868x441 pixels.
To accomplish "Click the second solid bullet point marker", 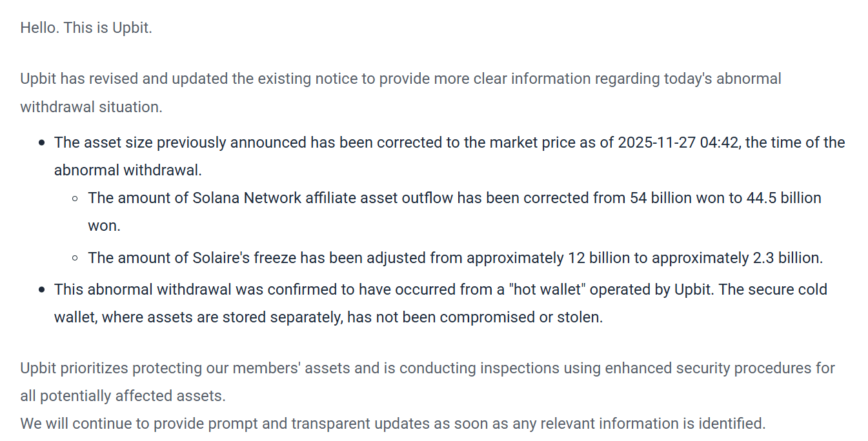I will coord(41,290).
